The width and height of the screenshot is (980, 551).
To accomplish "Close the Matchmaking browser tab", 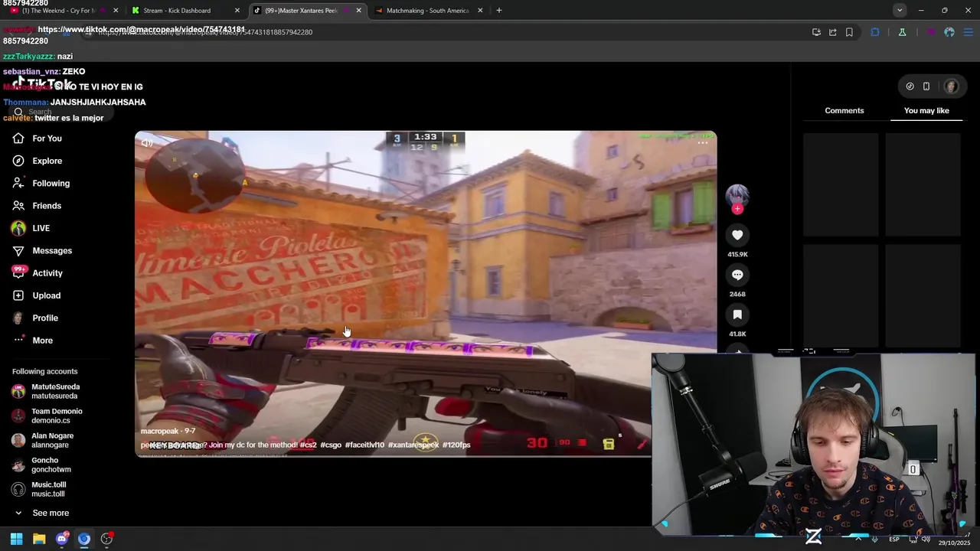I will [480, 11].
